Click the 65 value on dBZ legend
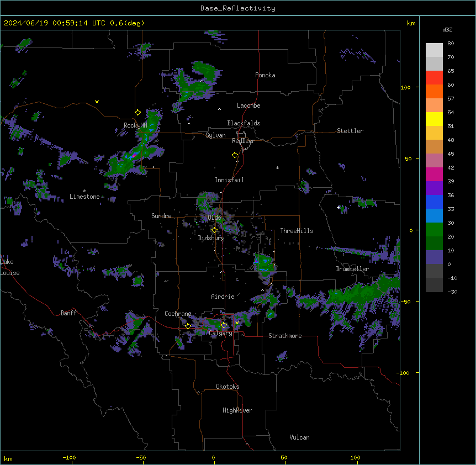476x465 pixels. 451,71
